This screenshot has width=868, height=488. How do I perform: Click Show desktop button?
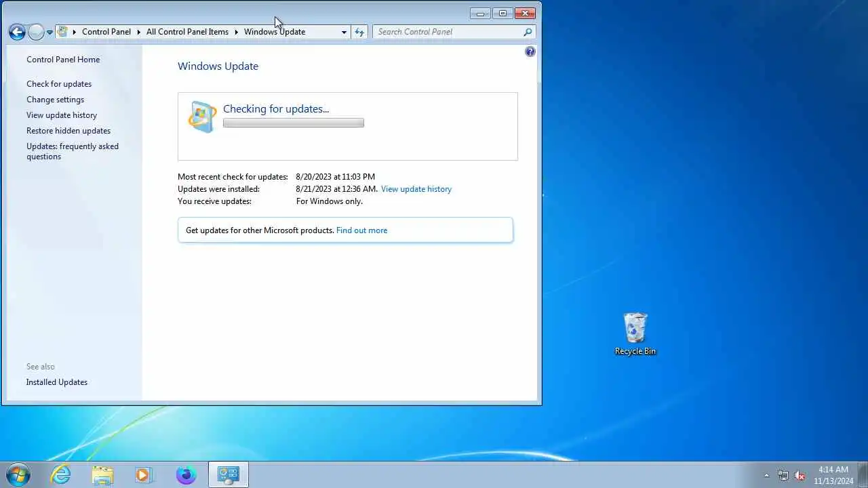click(863, 474)
